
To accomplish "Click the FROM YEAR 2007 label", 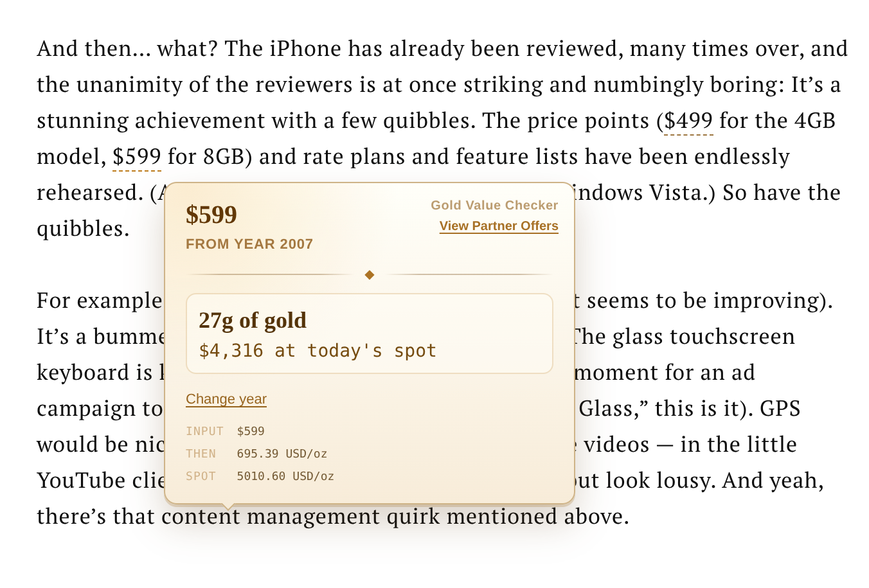I will (x=249, y=244).
